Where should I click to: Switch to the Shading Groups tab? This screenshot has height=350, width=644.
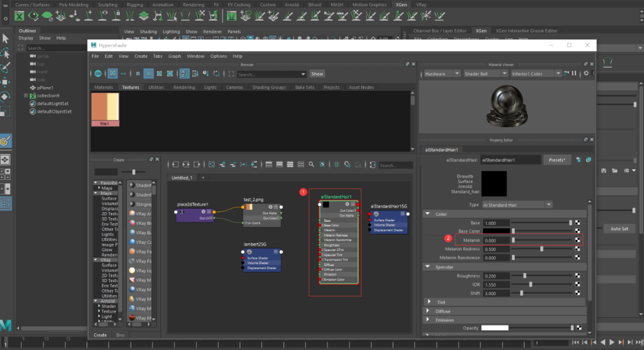tap(269, 88)
